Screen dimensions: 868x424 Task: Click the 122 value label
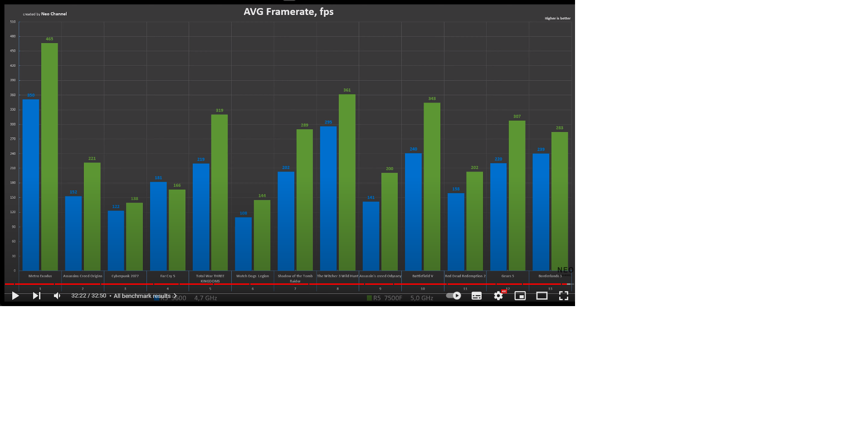pyautogui.click(x=116, y=206)
